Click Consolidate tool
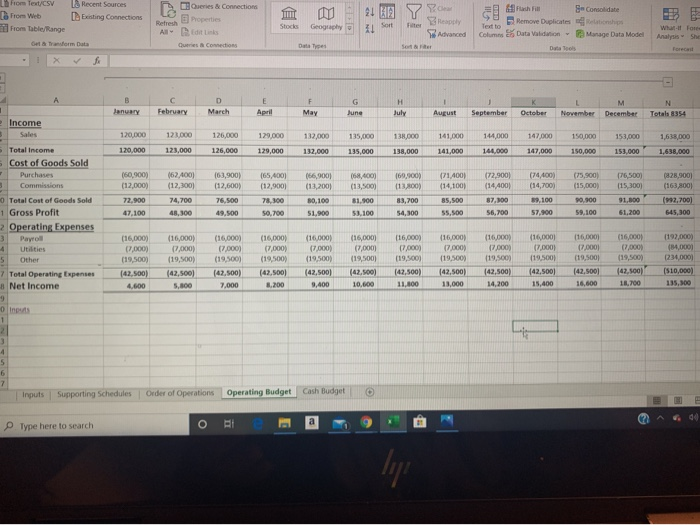This screenshot has width=700, height=525. 597,9
